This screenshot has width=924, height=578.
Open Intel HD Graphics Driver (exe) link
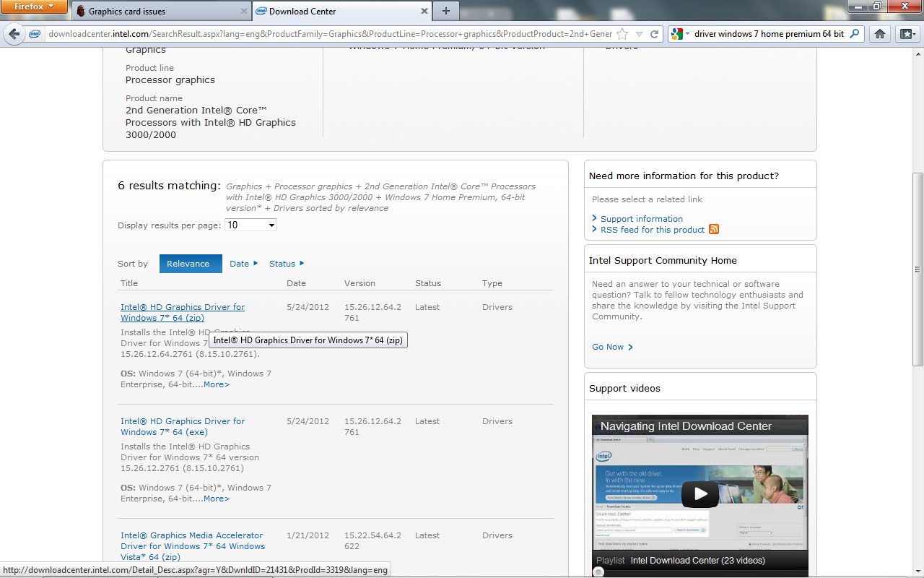click(x=183, y=426)
